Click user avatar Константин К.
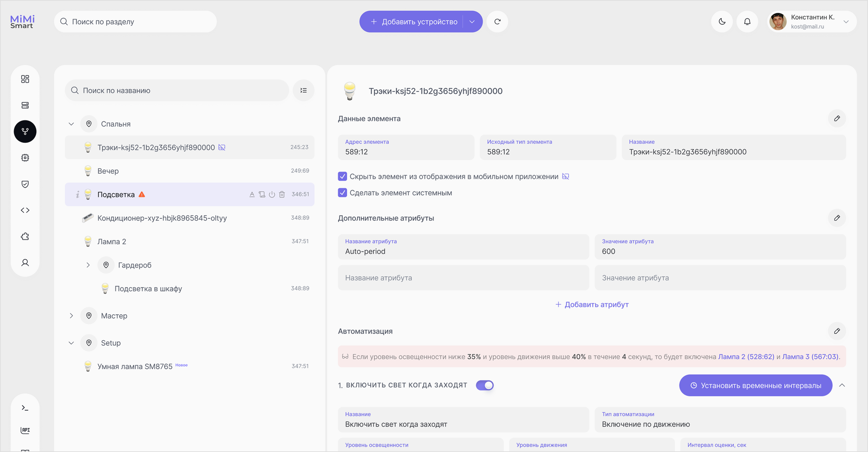This screenshot has width=868, height=452. click(778, 22)
